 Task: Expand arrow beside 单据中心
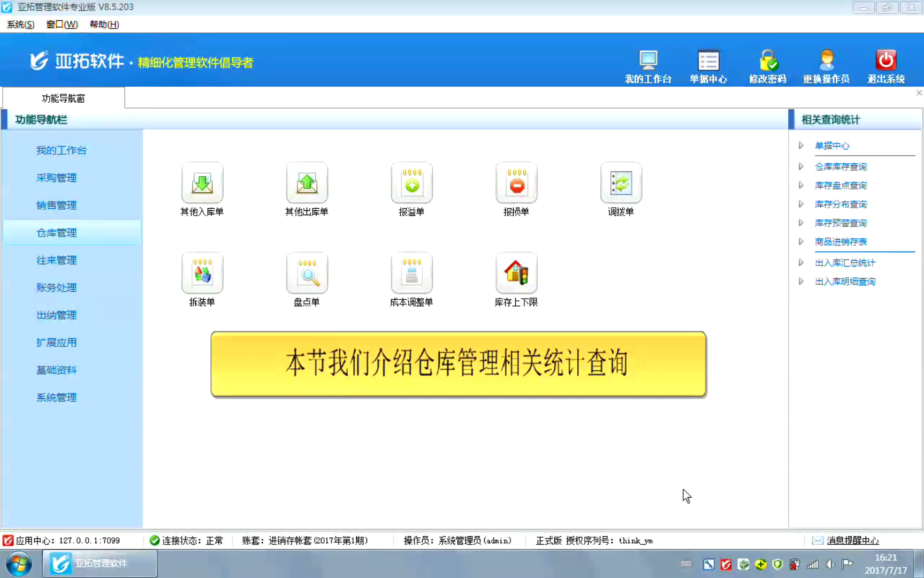(801, 146)
